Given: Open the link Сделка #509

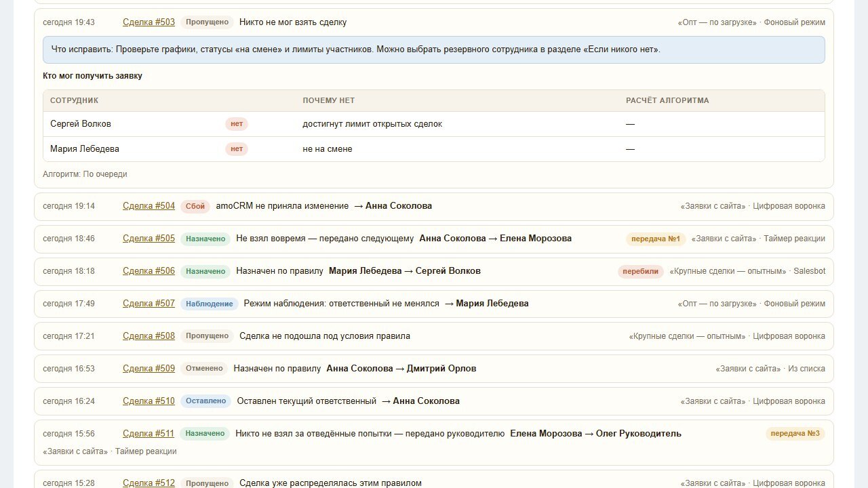Looking at the screenshot, I should (149, 369).
